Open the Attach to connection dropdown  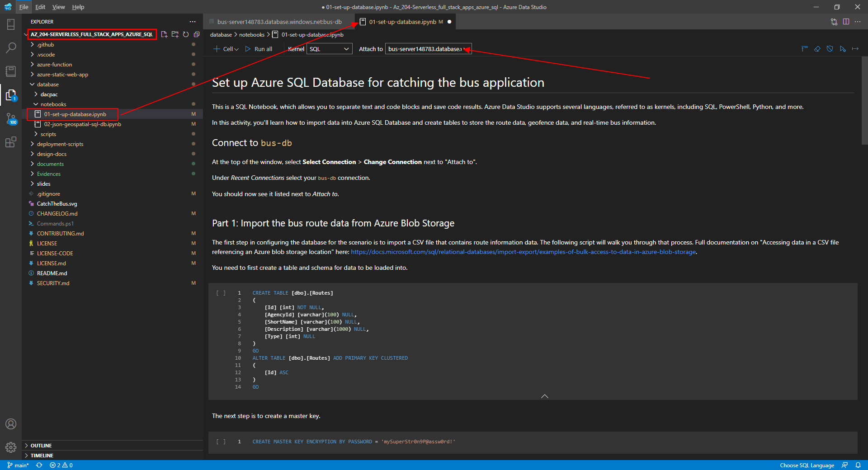point(428,49)
